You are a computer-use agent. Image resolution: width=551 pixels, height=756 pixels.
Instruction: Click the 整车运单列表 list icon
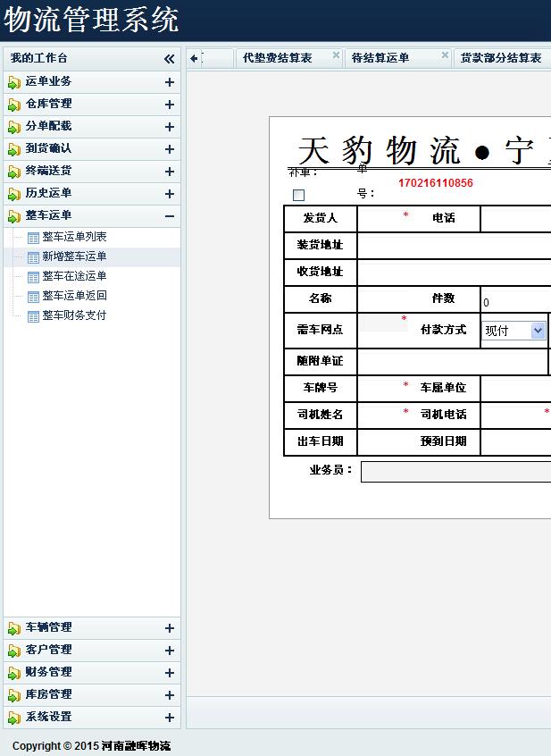pyautogui.click(x=34, y=238)
